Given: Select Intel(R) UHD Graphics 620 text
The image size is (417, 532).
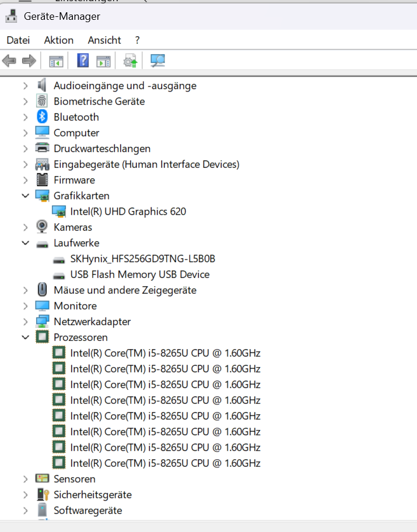Looking at the screenshot, I should coord(128,212).
